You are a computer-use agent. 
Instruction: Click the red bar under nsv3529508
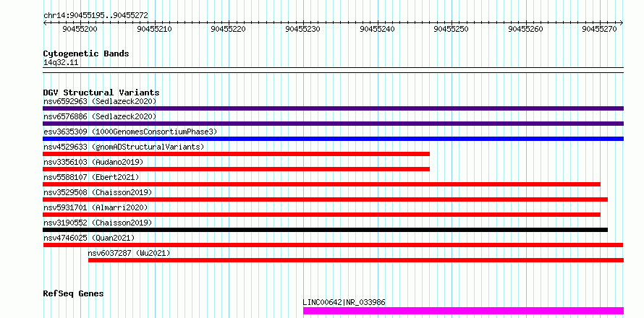(x=326, y=199)
